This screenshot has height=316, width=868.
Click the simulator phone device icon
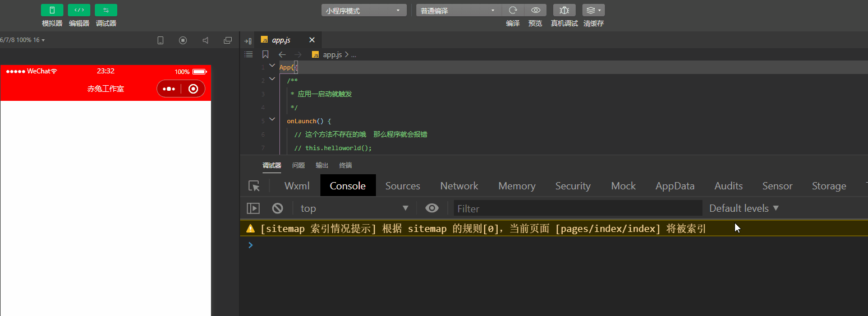[160, 40]
